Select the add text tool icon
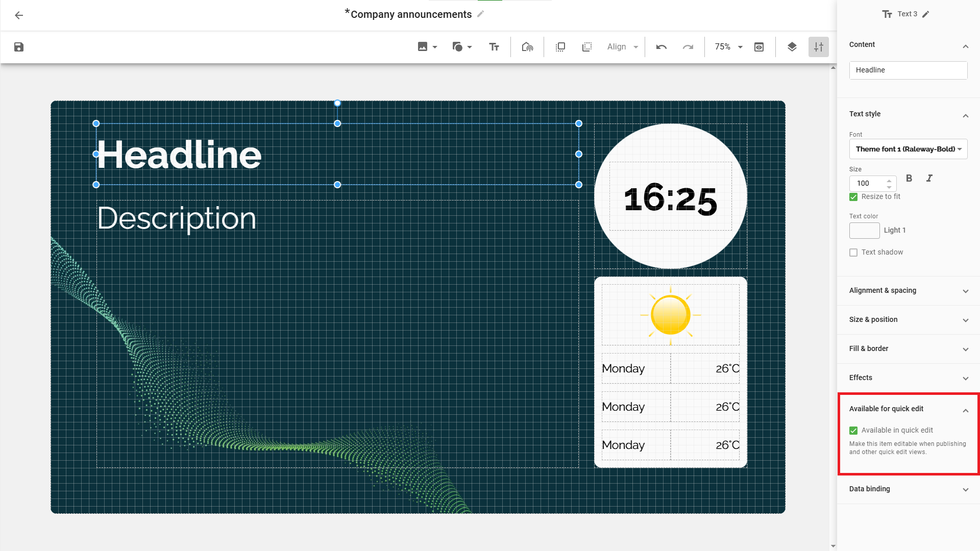This screenshot has height=551, width=980. pos(494,47)
